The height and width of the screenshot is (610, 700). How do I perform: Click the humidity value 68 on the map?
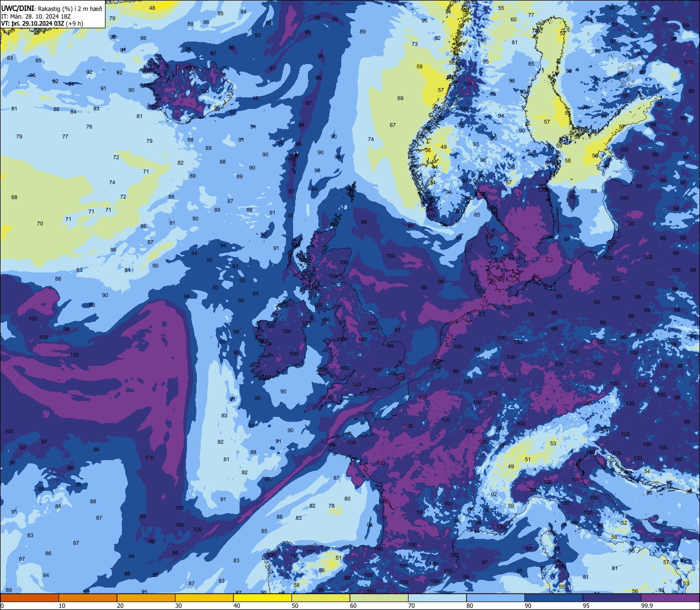click(x=14, y=197)
